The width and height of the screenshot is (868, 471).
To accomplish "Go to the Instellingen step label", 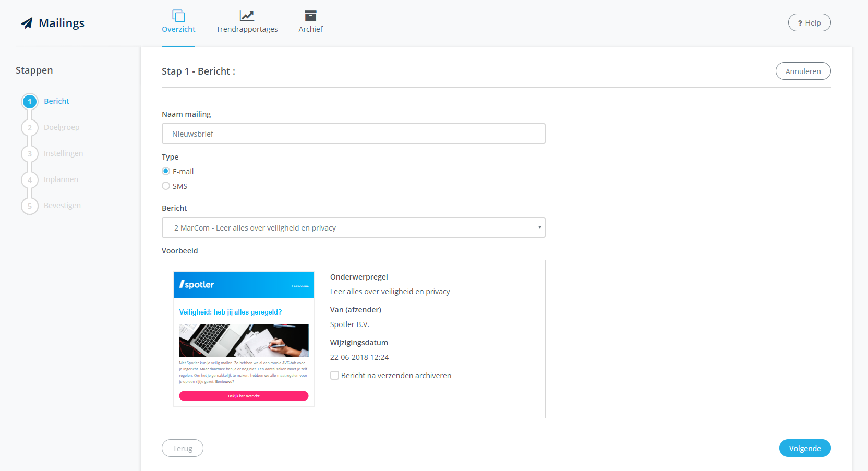I will (63, 153).
